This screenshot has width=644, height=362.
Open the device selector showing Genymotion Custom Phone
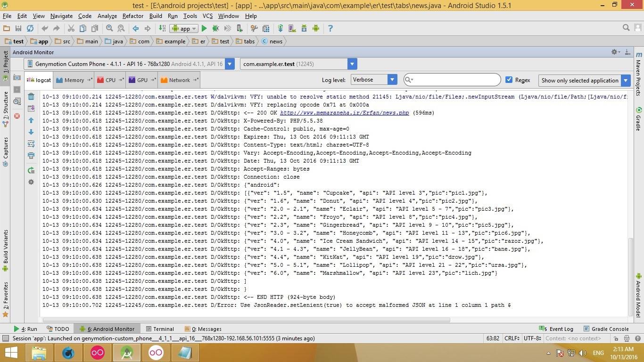pyautogui.click(x=230, y=64)
